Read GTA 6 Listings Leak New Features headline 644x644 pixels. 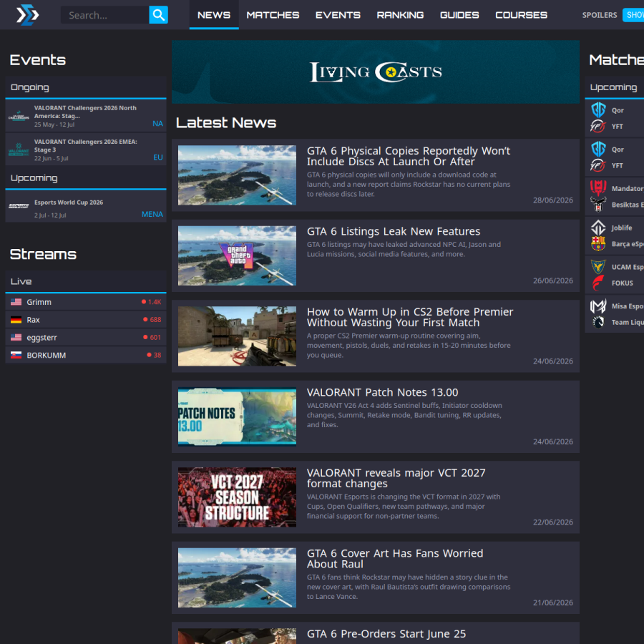(394, 231)
